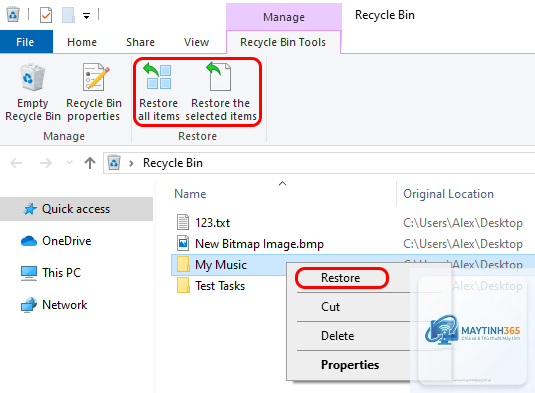The width and height of the screenshot is (535, 393).
Task: Click Properties checkmark icon in quick access toolbar
Action: [46, 15]
